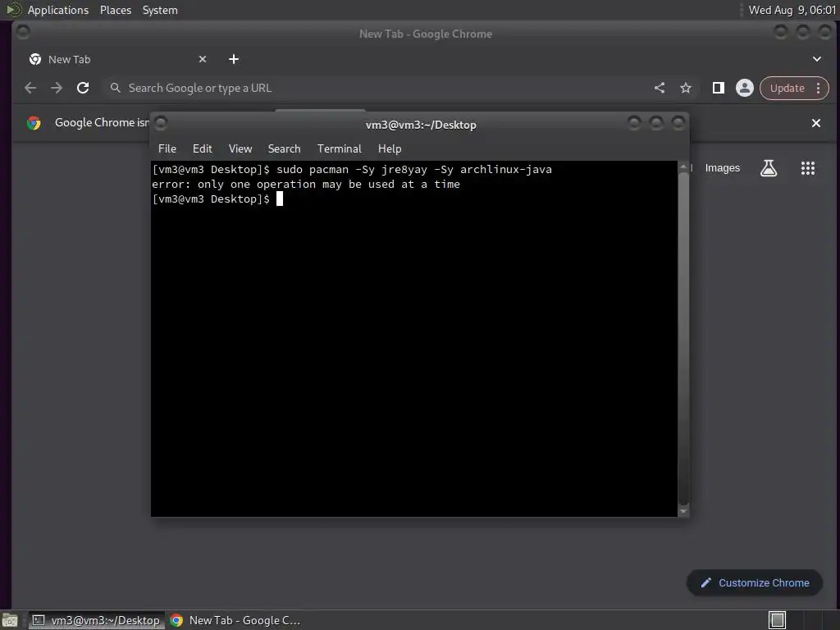Click the workspace switcher in bottom panel
Image resolution: width=840 pixels, height=630 pixels.
pyautogui.click(x=778, y=620)
